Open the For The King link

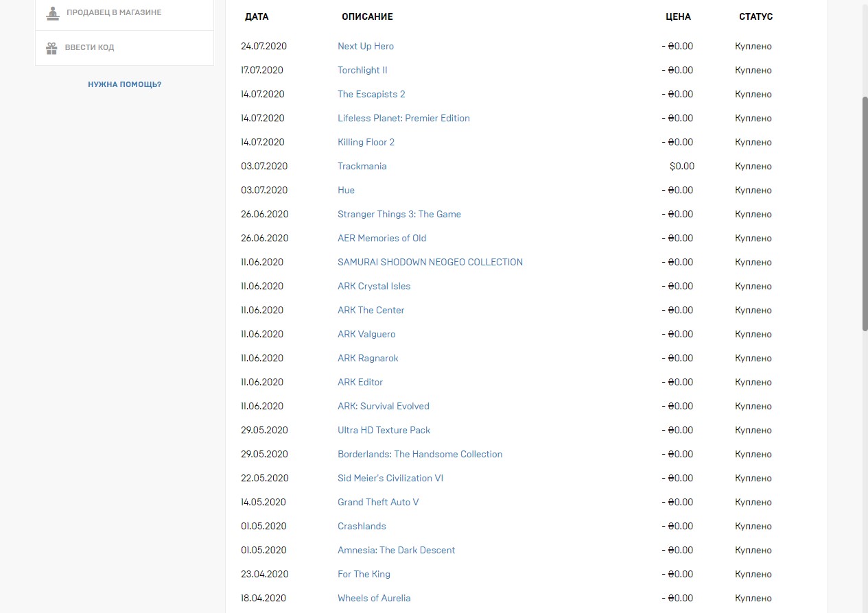point(364,574)
